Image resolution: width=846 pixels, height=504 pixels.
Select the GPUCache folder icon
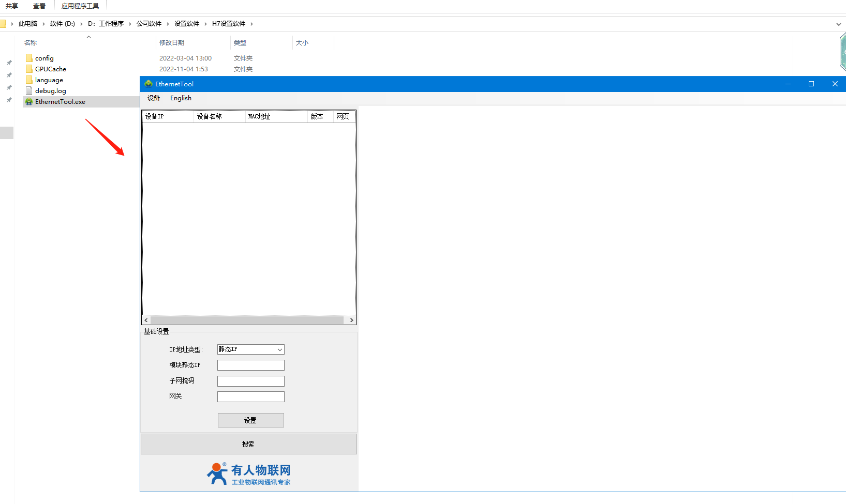[29, 69]
